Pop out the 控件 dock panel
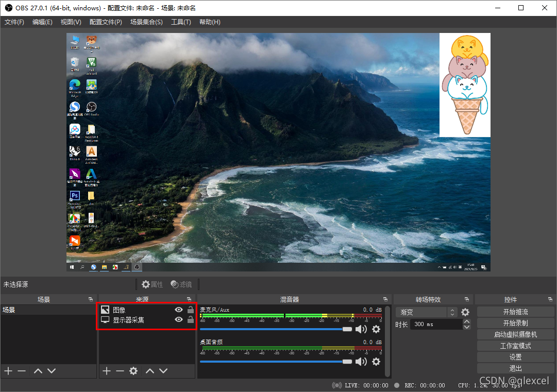 pos(550,299)
